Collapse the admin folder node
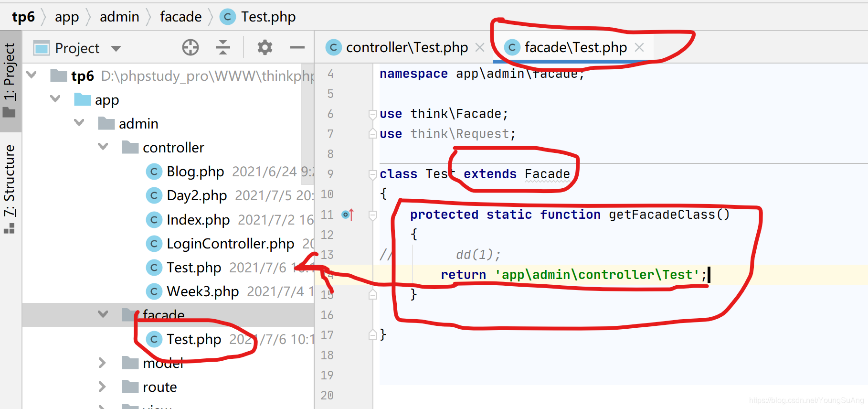This screenshot has height=409, width=868. click(79, 123)
